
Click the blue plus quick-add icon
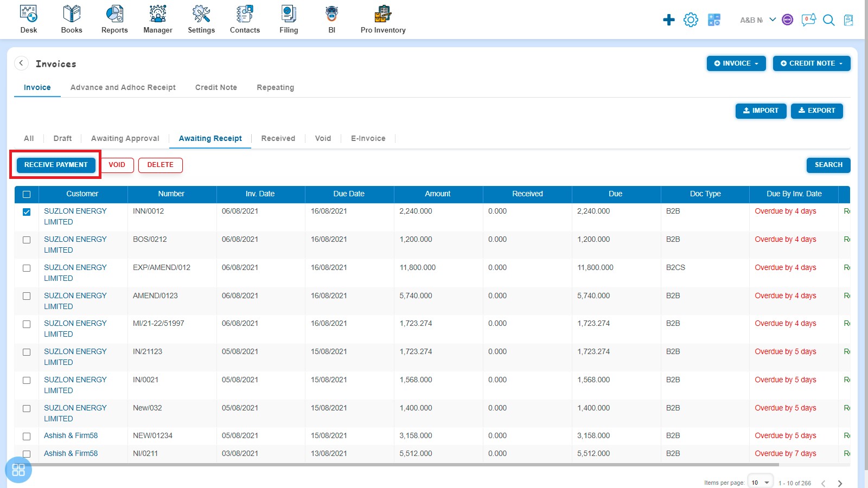(669, 20)
